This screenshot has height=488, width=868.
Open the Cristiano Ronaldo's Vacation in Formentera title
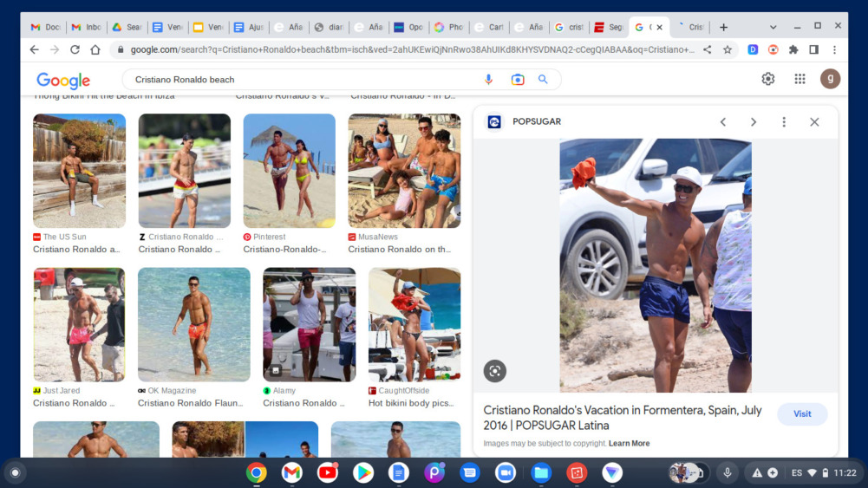coord(623,418)
